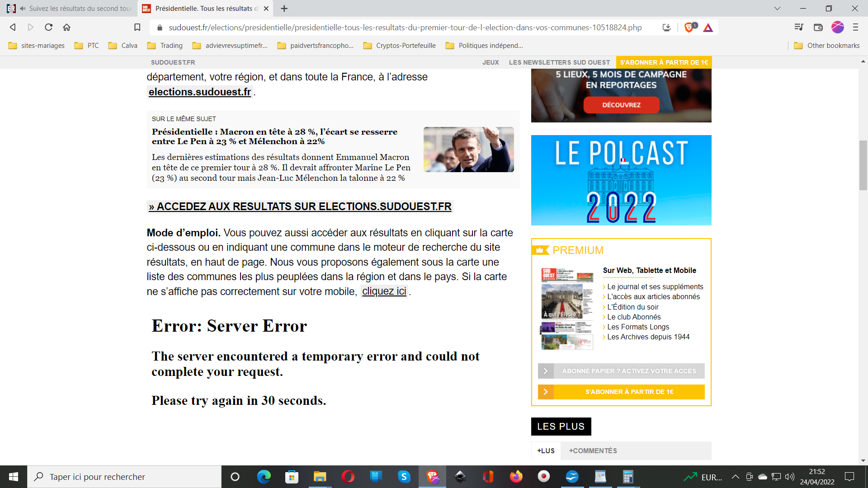
Task: Open the Windows Start menu
Action: 14,477
